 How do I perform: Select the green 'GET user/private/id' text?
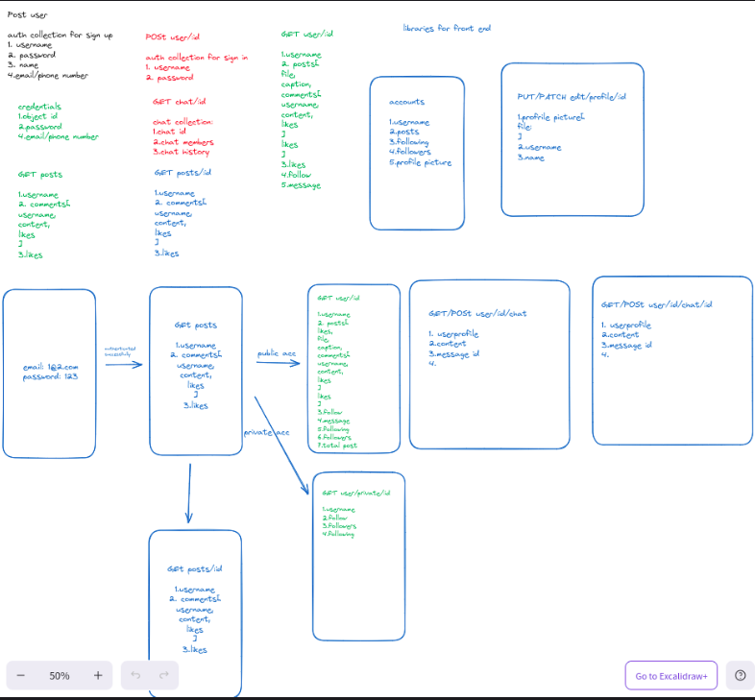coord(356,492)
